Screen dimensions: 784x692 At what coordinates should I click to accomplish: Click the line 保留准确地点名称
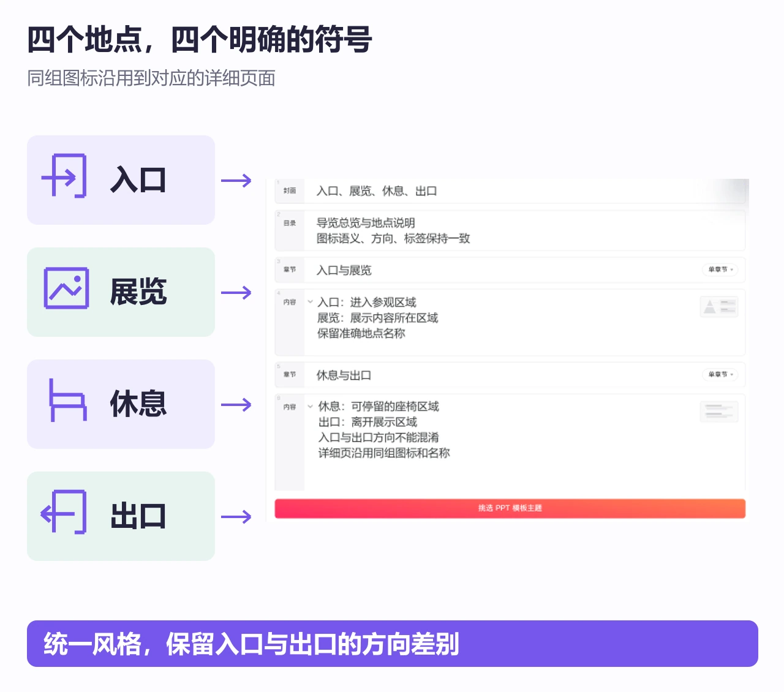pyautogui.click(x=361, y=333)
